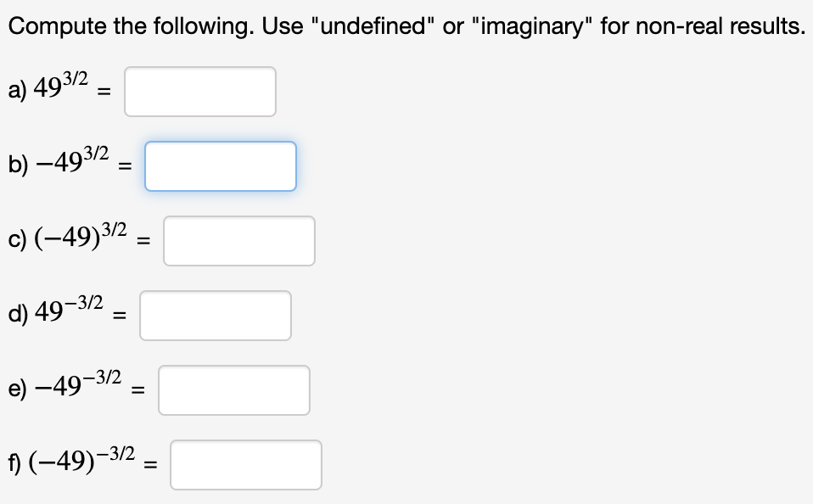Select the input field for (-49)^(-3/2)
The width and height of the screenshot is (813, 504).
[x=245, y=464]
